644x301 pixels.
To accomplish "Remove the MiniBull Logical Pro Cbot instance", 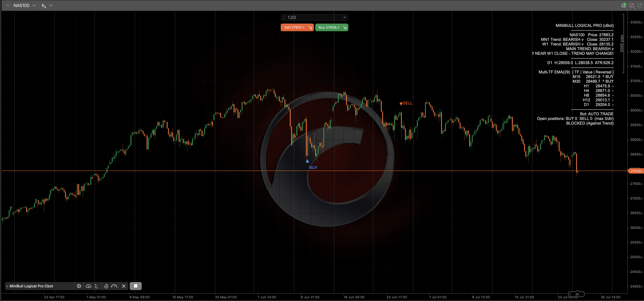I will (124, 286).
